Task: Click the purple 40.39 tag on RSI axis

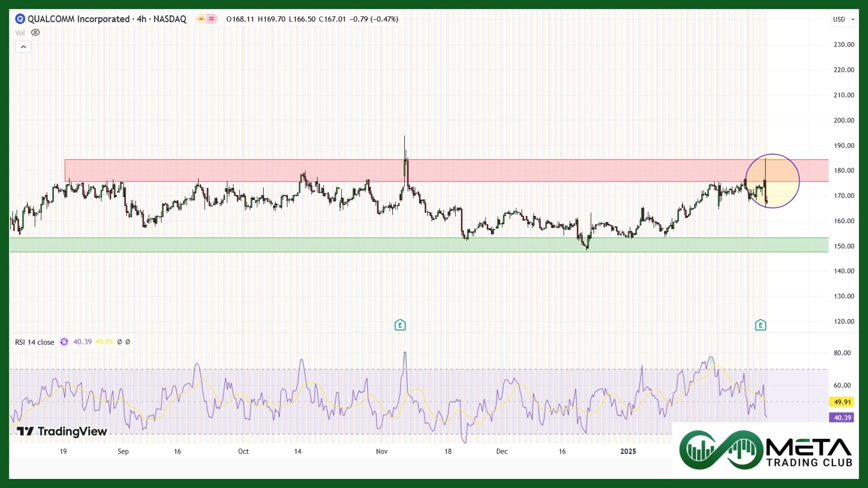Action: tap(842, 418)
